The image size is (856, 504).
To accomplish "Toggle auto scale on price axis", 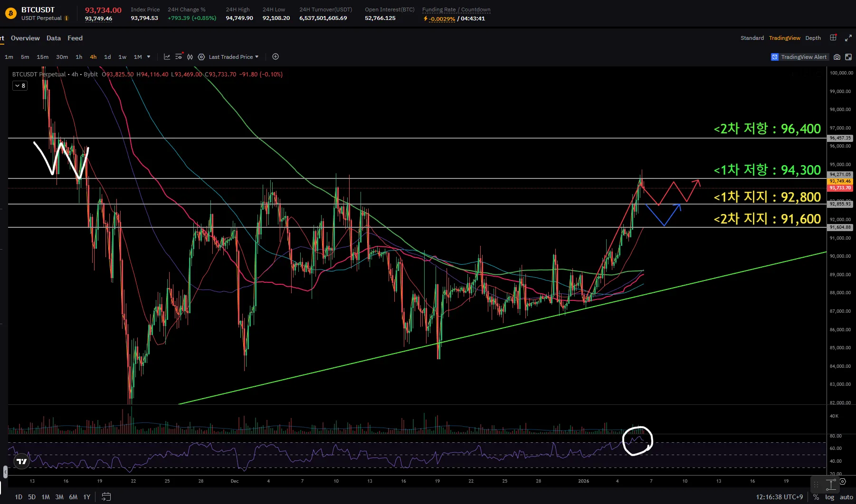I will 846,497.
